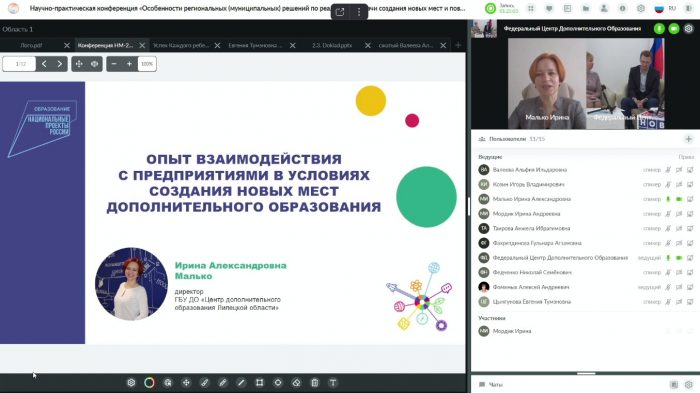Image resolution: width=700 pixels, height=393 pixels.
Task: Toggle green microphone in video panel header
Action: (x=659, y=29)
